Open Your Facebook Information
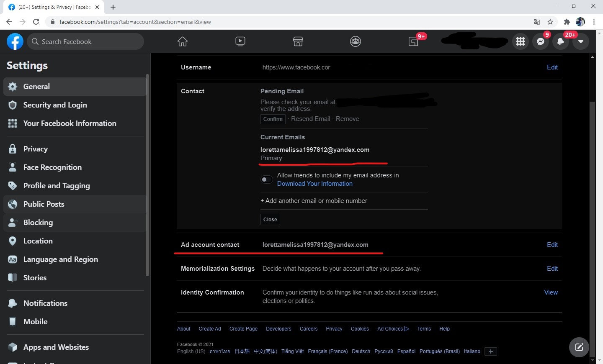The height and width of the screenshot is (364, 603). [75, 123]
